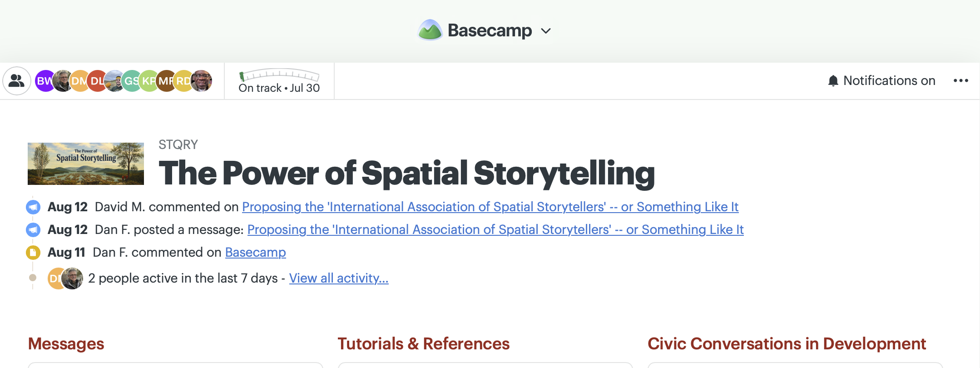
Task: Open the three-dots project options menu
Action: [961, 80]
